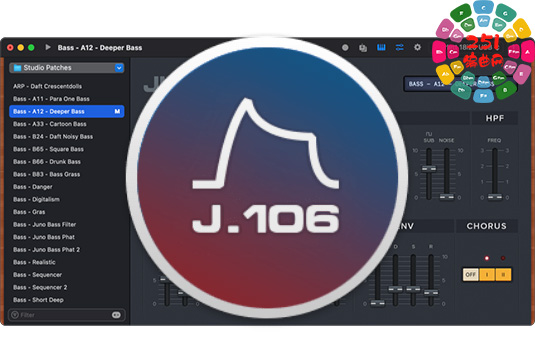Click the folder icon beside Studio Patches

[17, 68]
